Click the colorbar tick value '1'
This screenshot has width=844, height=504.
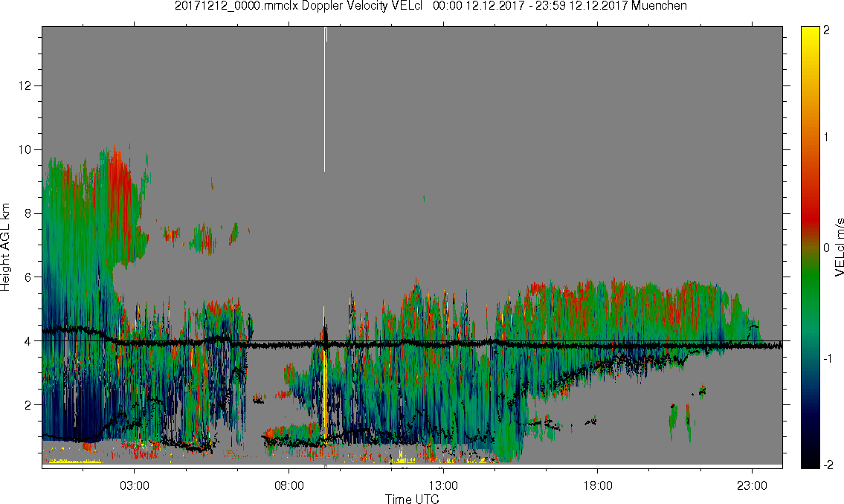coord(826,138)
